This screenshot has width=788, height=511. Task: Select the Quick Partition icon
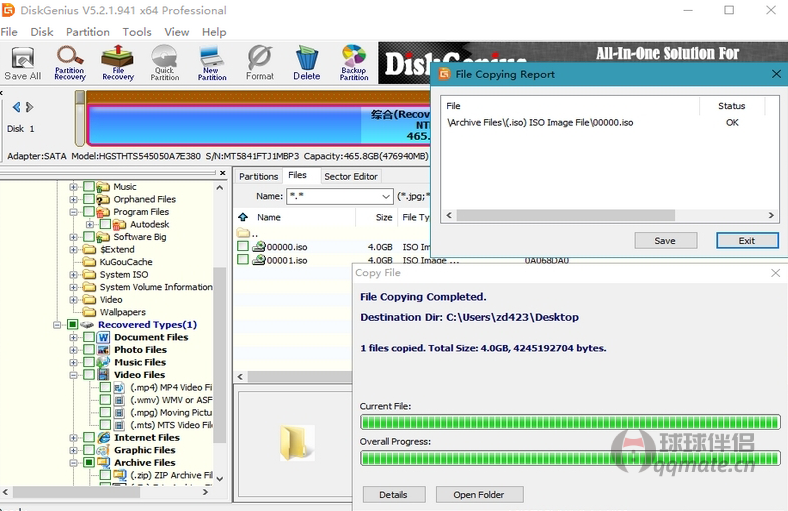164,63
